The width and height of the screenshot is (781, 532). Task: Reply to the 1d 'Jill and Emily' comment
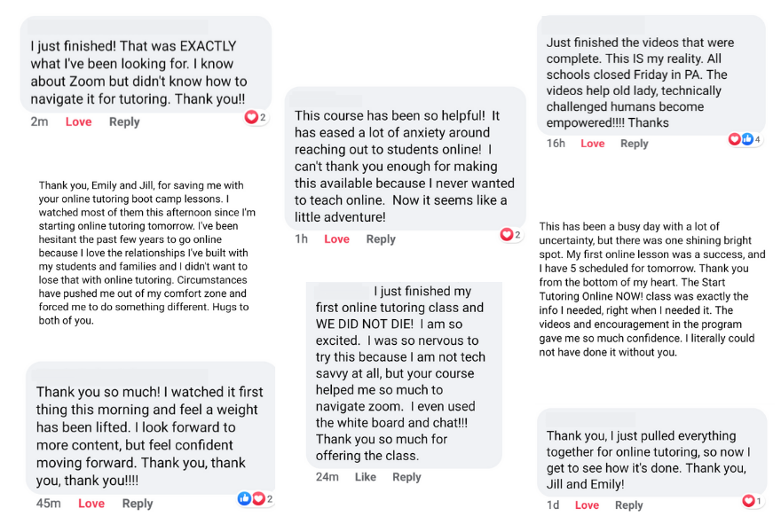pos(628,505)
